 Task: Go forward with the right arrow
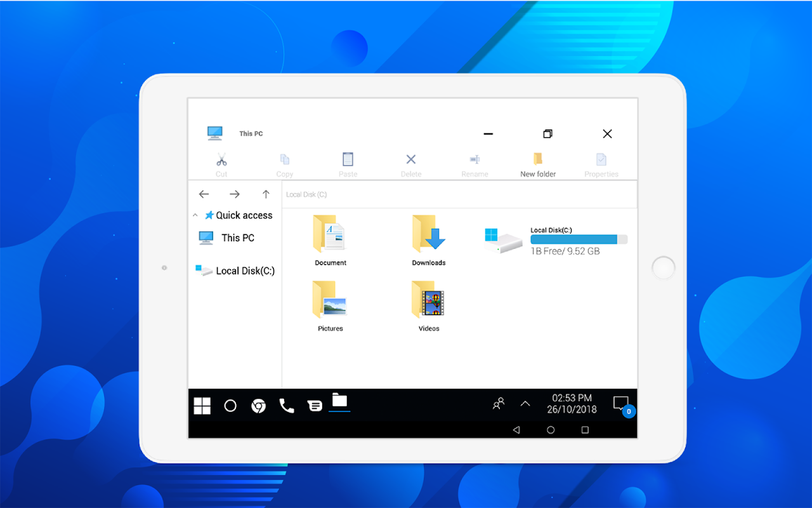point(235,194)
